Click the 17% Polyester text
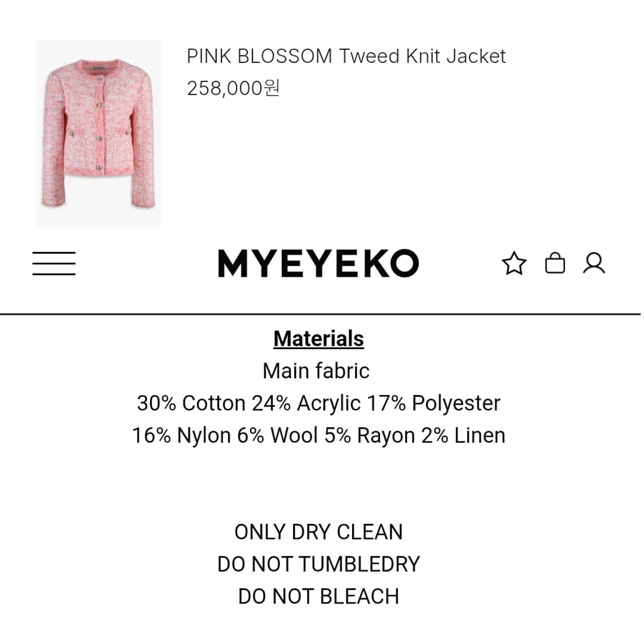This screenshot has width=644, height=644. (433, 403)
